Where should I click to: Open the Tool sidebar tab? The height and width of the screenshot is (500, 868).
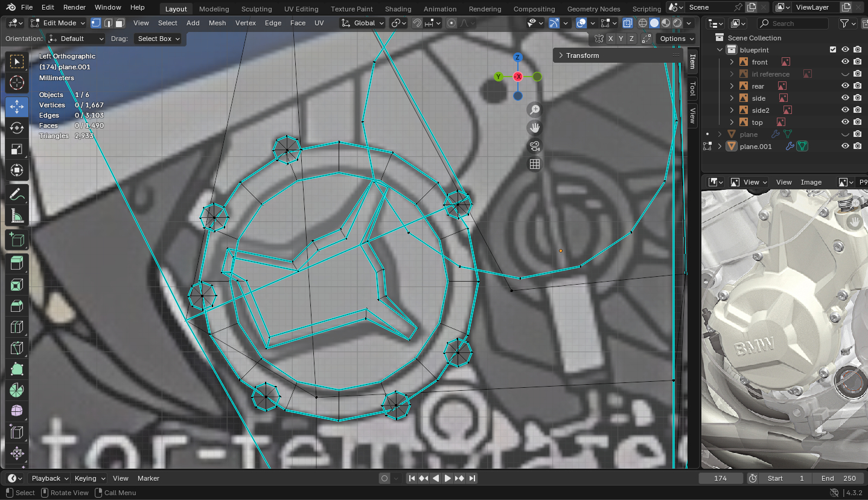click(x=692, y=89)
